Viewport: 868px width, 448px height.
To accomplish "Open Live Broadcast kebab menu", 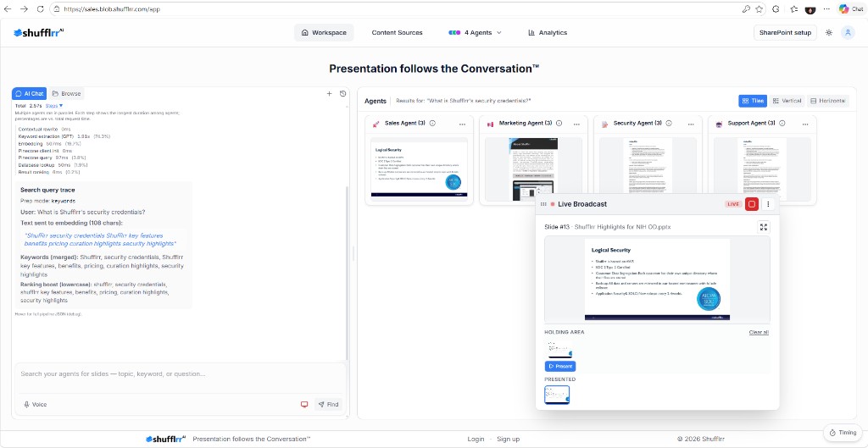I will click(767, 204).
